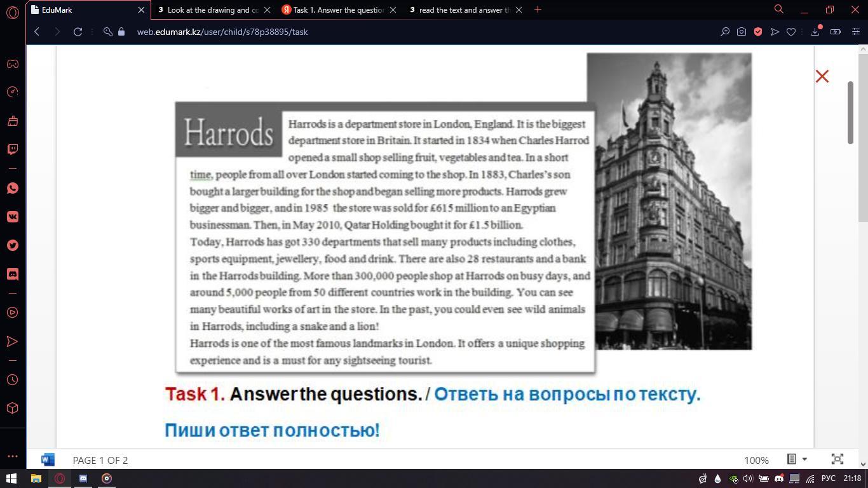Close the 'Look at the drawing' tab

pos(267,10)
